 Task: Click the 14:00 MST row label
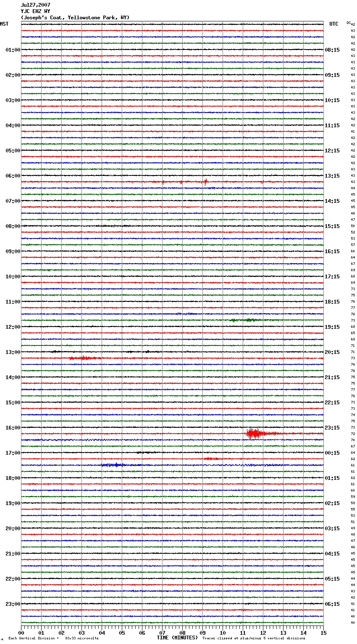click(13, 377)
